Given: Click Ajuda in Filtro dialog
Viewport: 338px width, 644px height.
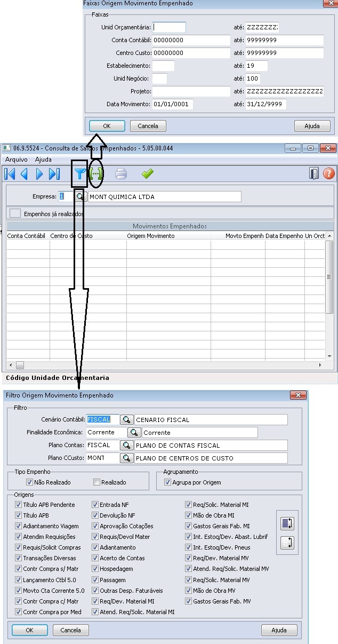Looking at the screenshot, I should click(279, 630).
